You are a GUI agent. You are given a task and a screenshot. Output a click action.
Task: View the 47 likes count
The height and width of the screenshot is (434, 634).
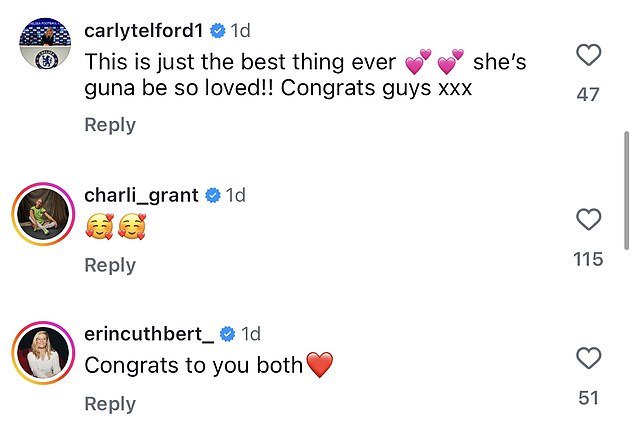(x=589, y=95)
